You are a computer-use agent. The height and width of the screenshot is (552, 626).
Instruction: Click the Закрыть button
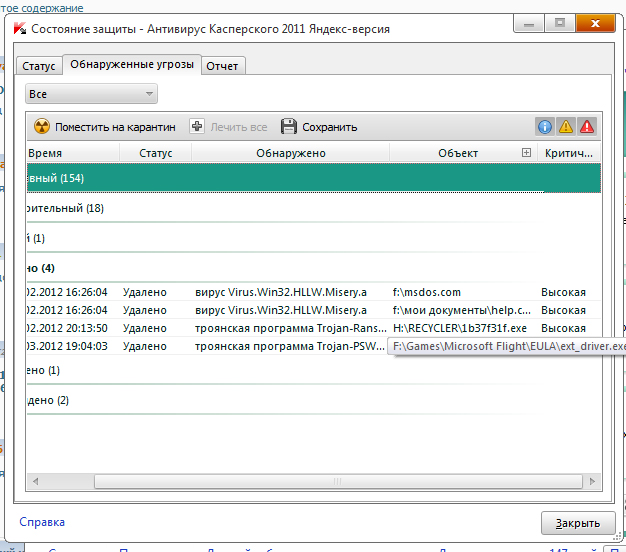[x=578, y=523]
